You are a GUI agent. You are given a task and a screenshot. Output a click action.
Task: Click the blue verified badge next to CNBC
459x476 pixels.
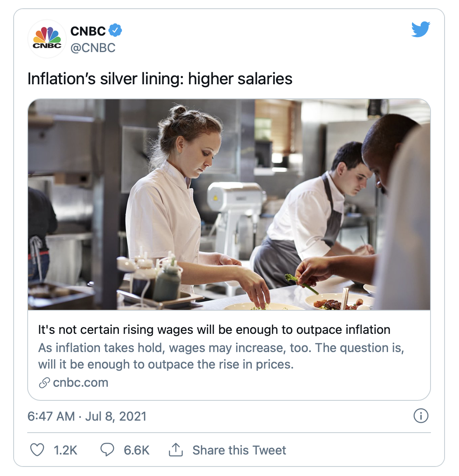point(115,30)
